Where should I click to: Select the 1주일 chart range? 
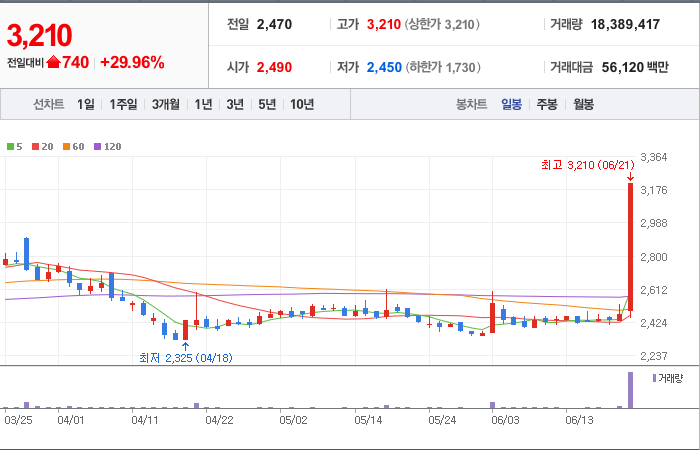[x=123, y=104]
